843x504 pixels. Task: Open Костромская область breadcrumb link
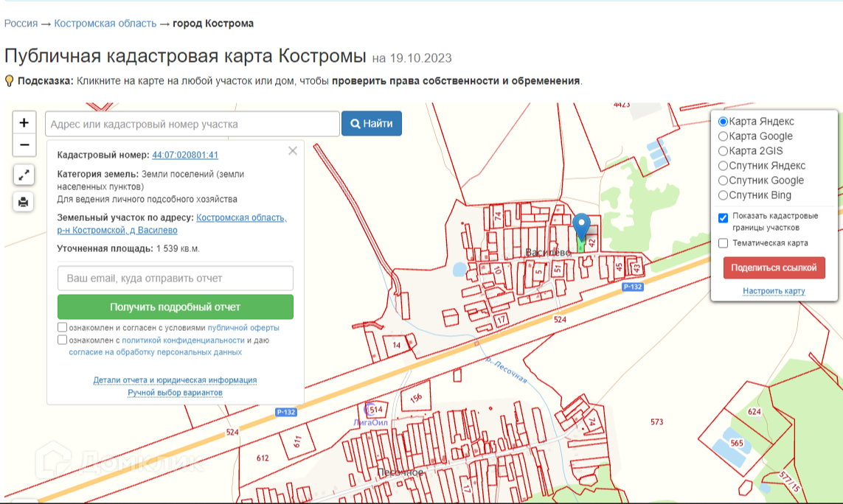(105, 24)
